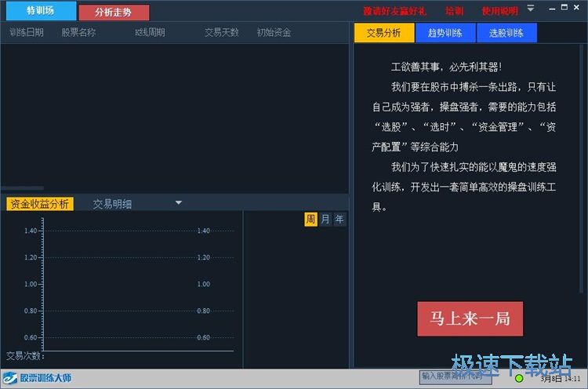Switch to the 分析走势 tab
Screen dimensions: 588x389
[x=113, y=13]
